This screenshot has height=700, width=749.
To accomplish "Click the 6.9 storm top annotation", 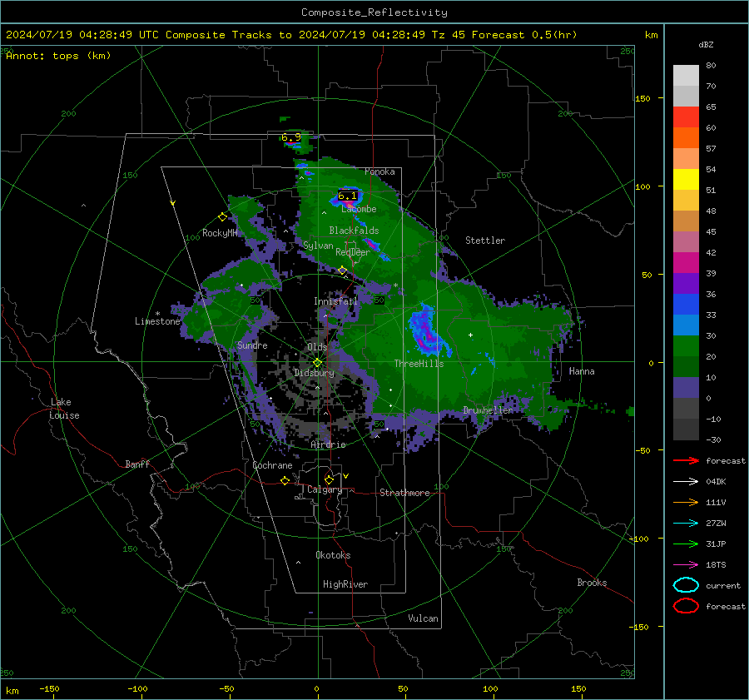I will coord(291,137).
